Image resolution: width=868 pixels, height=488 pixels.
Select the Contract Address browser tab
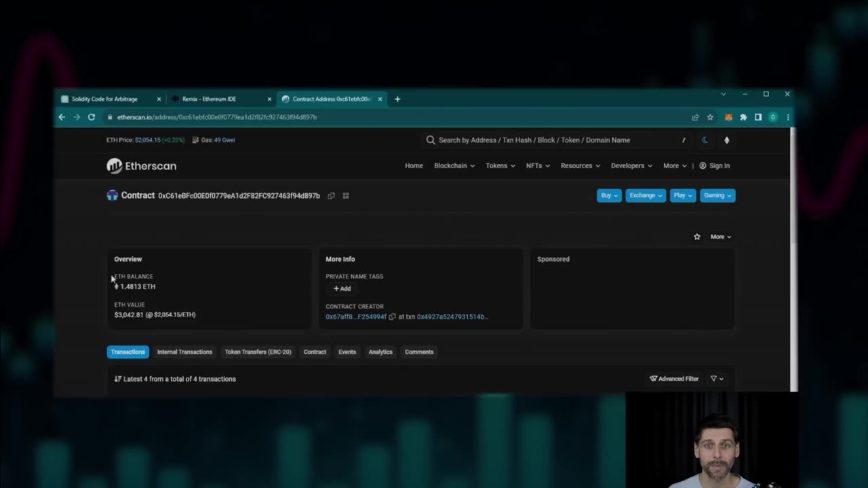tap(332, 99)
